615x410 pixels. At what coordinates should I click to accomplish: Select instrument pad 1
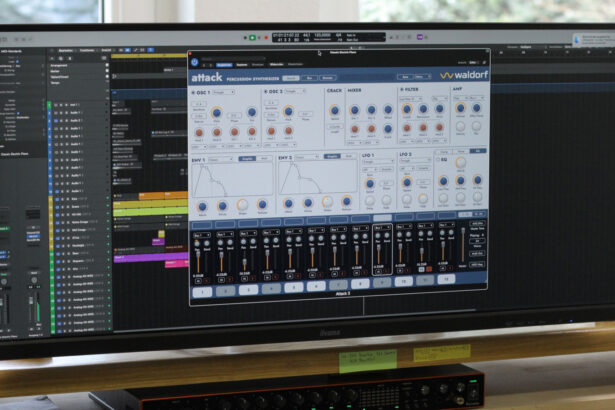(x=202, y=292)
